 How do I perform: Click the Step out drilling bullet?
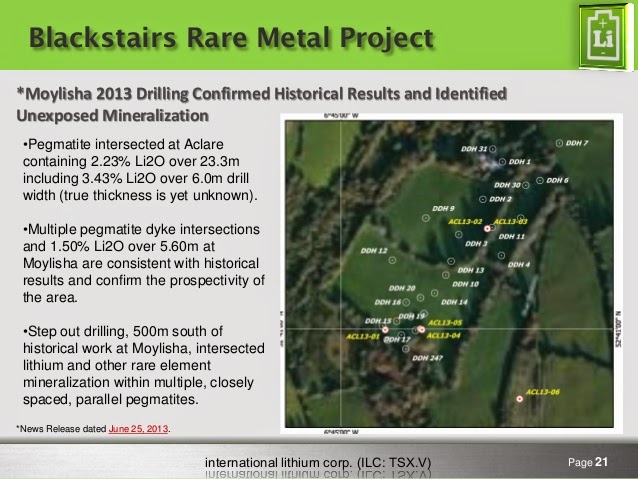point(144,365)
